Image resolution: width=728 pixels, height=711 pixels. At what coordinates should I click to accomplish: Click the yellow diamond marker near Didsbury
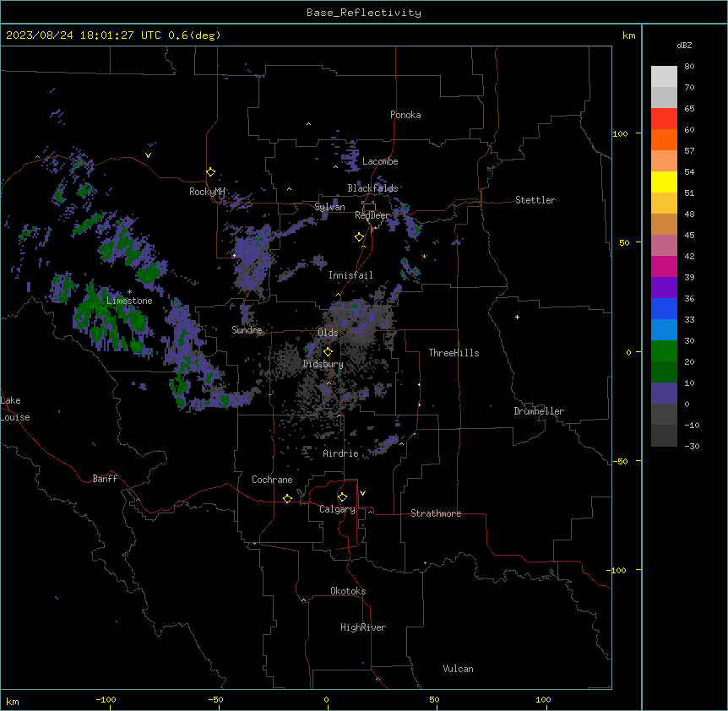[328, 352]
